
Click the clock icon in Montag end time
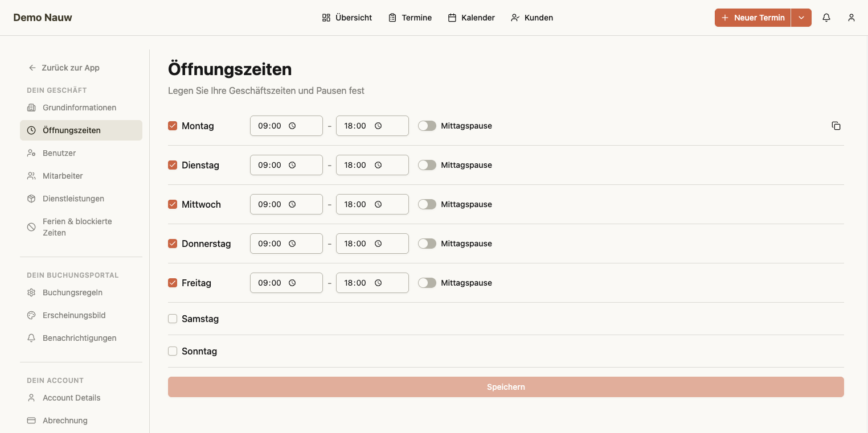coord(378,126)
